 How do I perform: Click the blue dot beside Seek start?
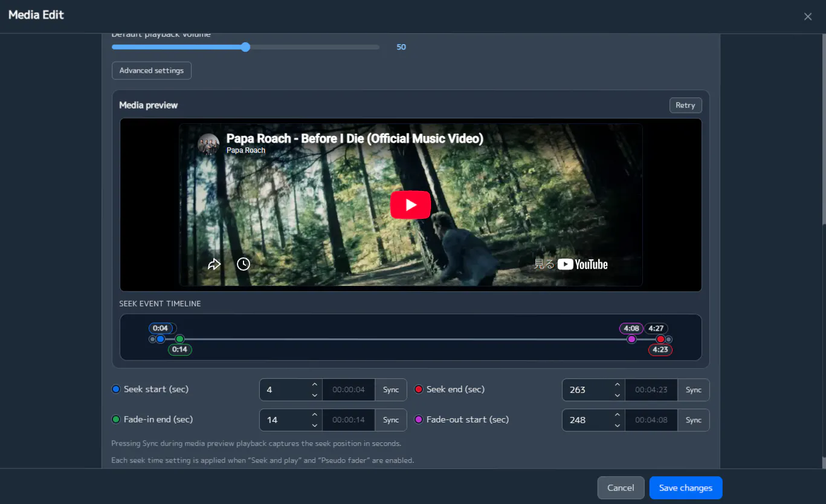click(x=116, y=389)
